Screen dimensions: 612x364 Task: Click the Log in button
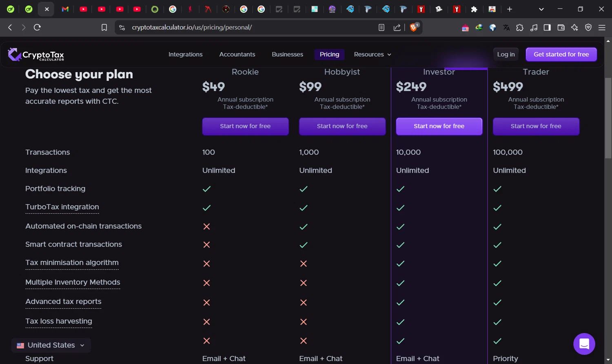(x=506, y=54)
